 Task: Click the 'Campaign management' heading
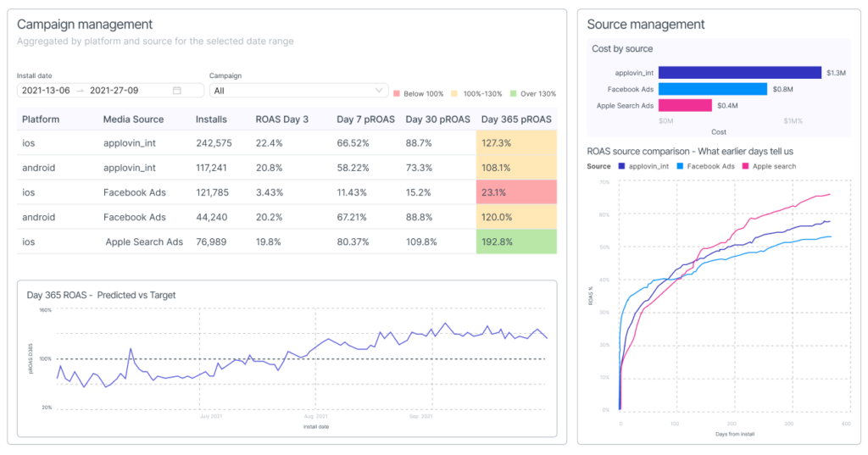(85, 25)
